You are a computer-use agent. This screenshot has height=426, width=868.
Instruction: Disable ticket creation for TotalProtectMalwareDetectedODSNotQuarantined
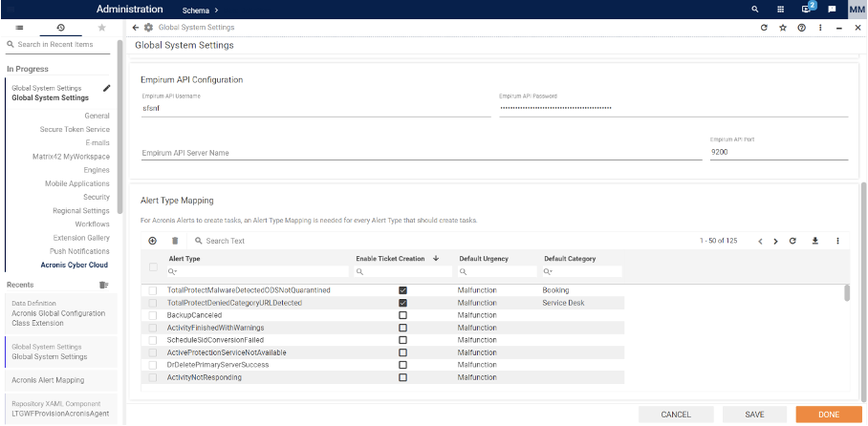tap(403, 290)
